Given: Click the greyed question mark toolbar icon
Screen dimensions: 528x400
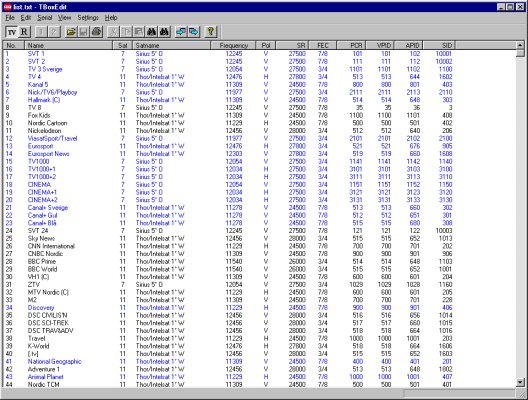Looking at the screenshot, I should 54,32.
